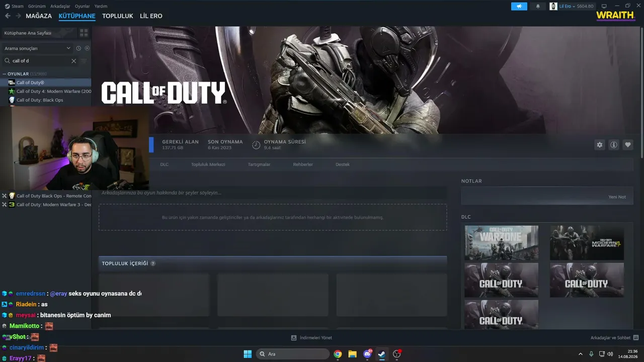The image size is (644, 362).
Task: Go to KÜTÜPHANE tab
Action: [x=77, y=16]
